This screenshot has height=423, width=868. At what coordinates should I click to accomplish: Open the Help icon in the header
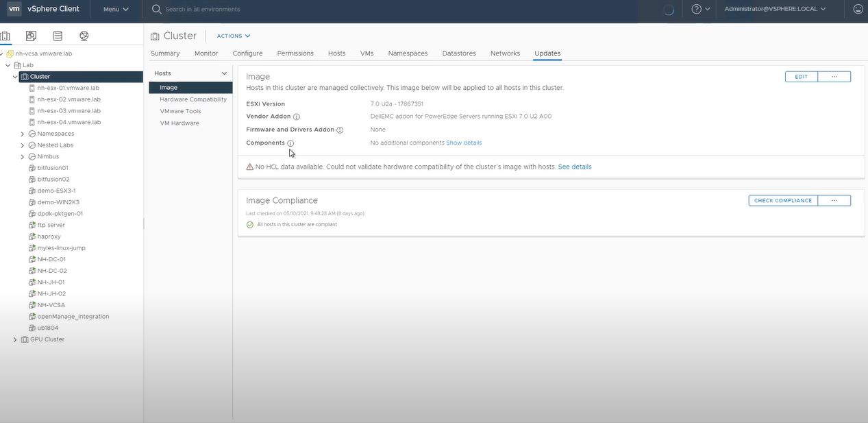pos(696,9)
